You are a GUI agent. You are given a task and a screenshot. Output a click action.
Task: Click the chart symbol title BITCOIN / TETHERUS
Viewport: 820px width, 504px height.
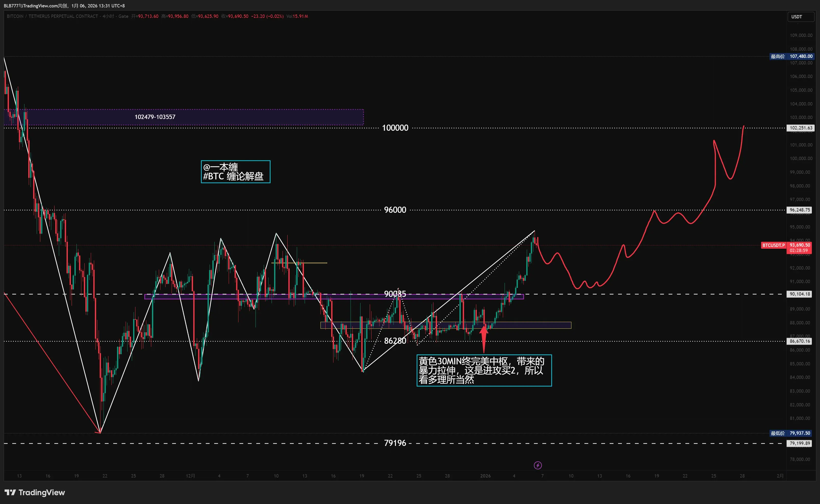tap(52, 16)
